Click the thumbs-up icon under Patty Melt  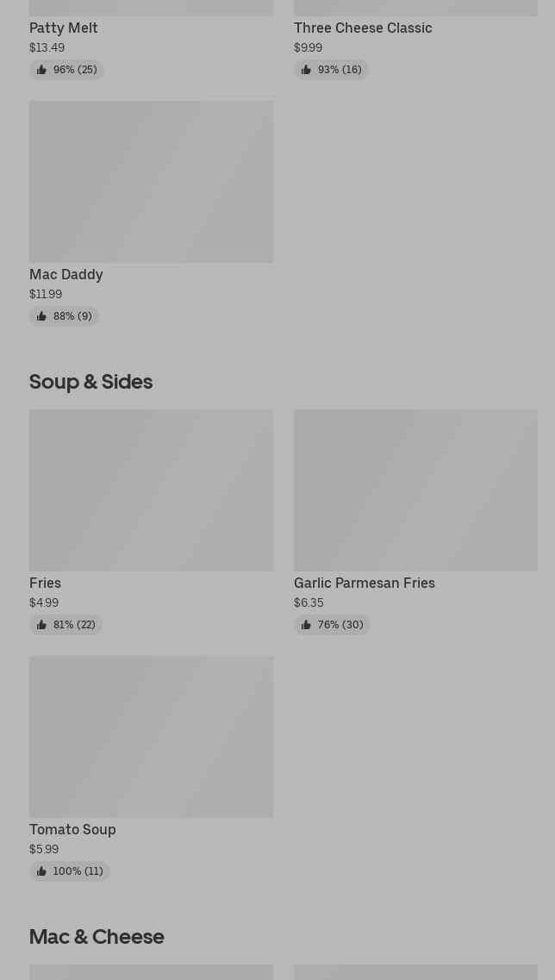(41, 70)
